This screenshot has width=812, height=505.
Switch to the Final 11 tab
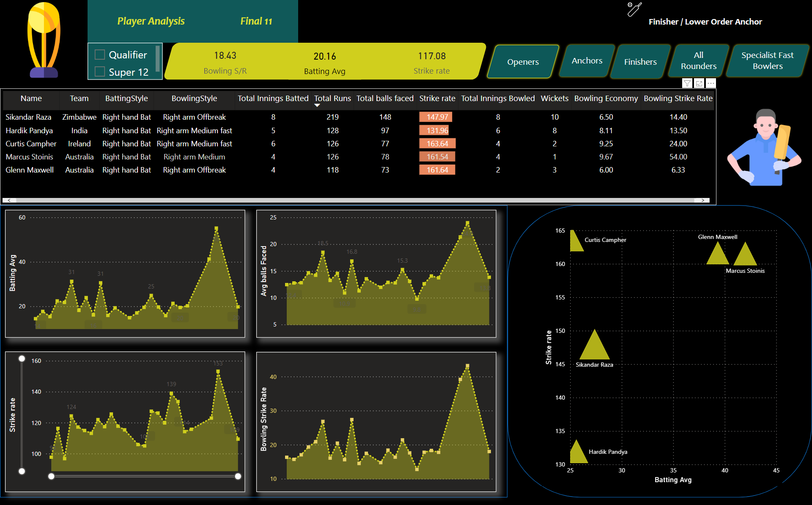(256, 21)
